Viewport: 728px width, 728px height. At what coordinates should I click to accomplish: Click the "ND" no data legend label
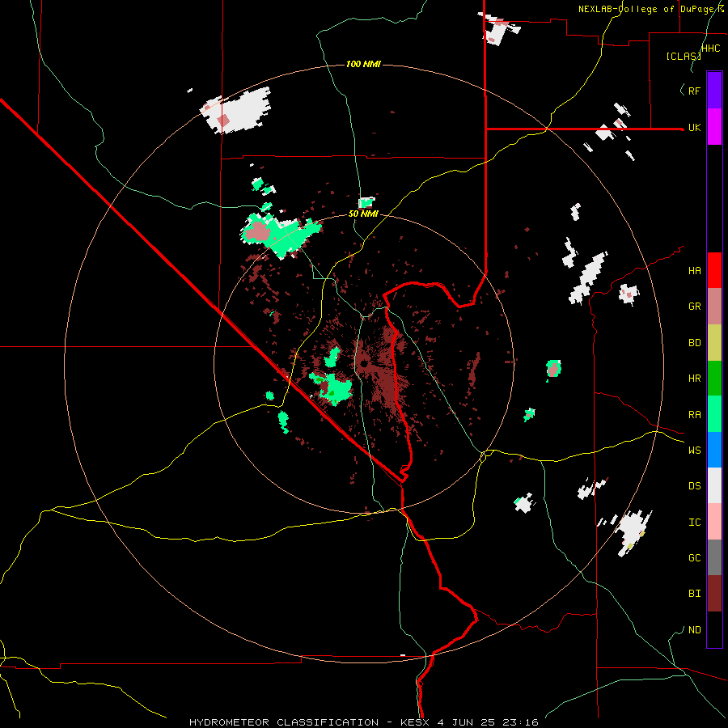coord(695,630)
